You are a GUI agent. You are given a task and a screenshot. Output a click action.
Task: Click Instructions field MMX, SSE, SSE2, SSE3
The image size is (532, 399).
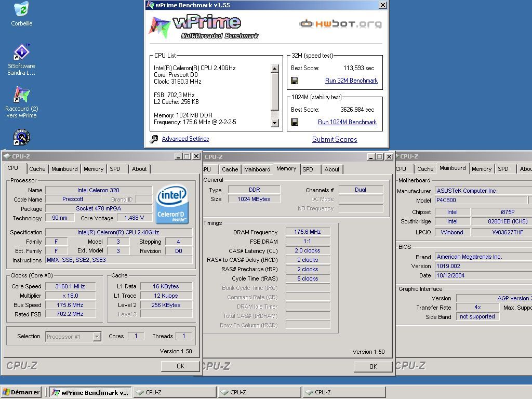tap(119, 260)
